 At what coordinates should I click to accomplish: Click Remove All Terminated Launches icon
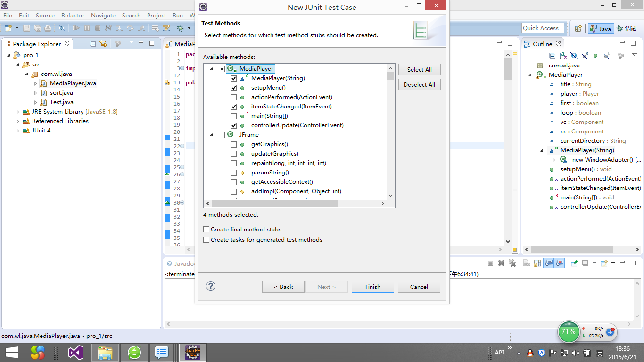(512, 263)
